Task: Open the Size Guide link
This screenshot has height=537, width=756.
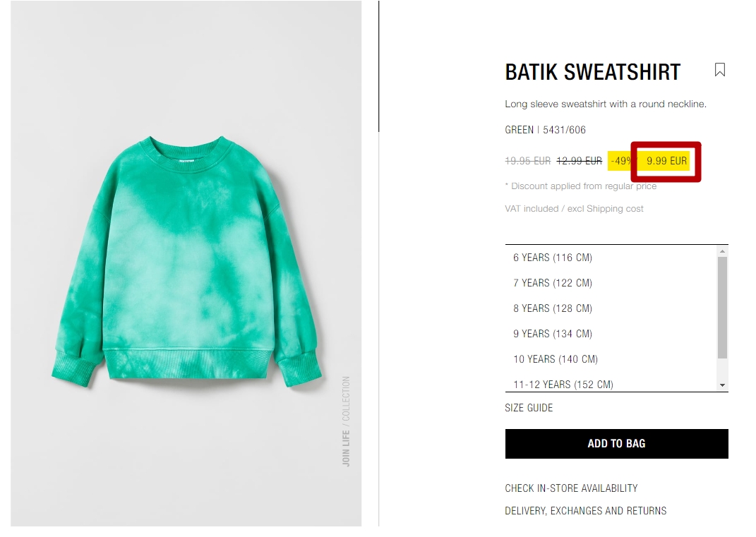Action: coord(529,408)
